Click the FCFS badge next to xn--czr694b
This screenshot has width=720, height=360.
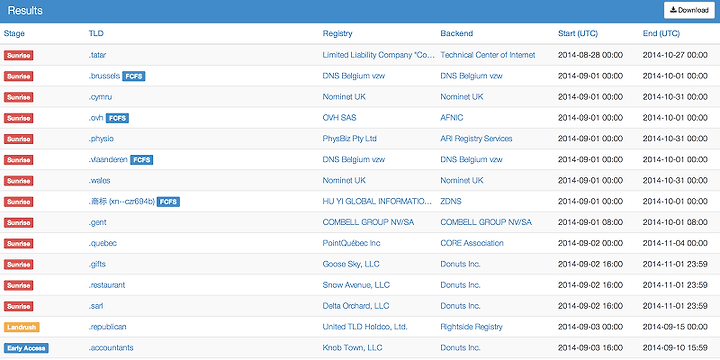pos(168,202)
